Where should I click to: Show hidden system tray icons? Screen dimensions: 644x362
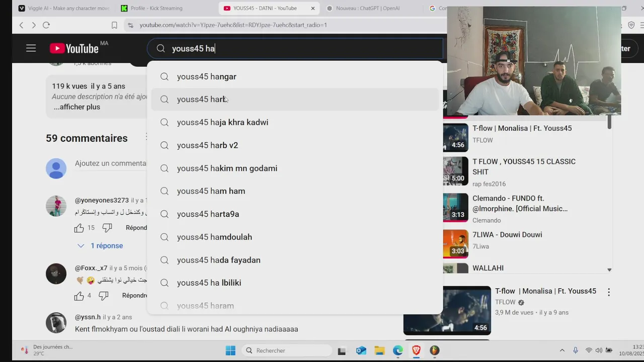point(562,350)
